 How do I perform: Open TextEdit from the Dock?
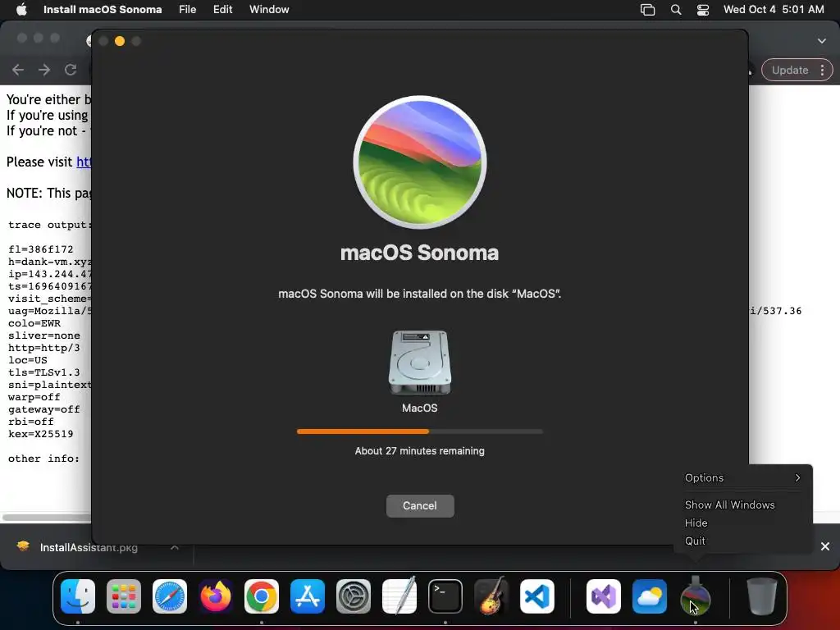pos(399,596)
